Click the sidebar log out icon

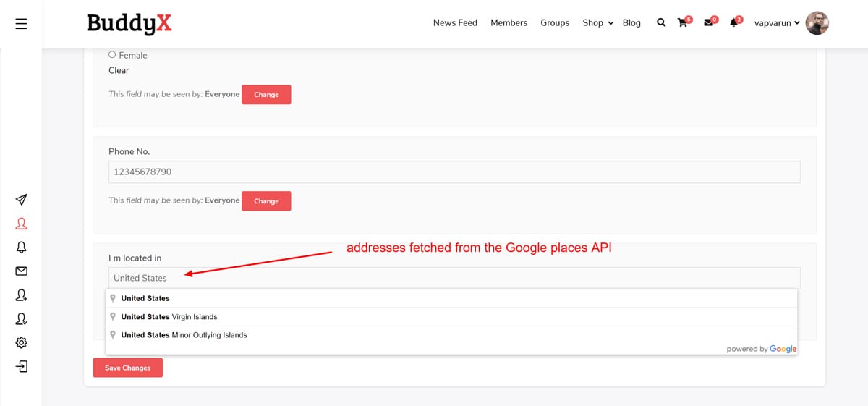coord(21,366)
